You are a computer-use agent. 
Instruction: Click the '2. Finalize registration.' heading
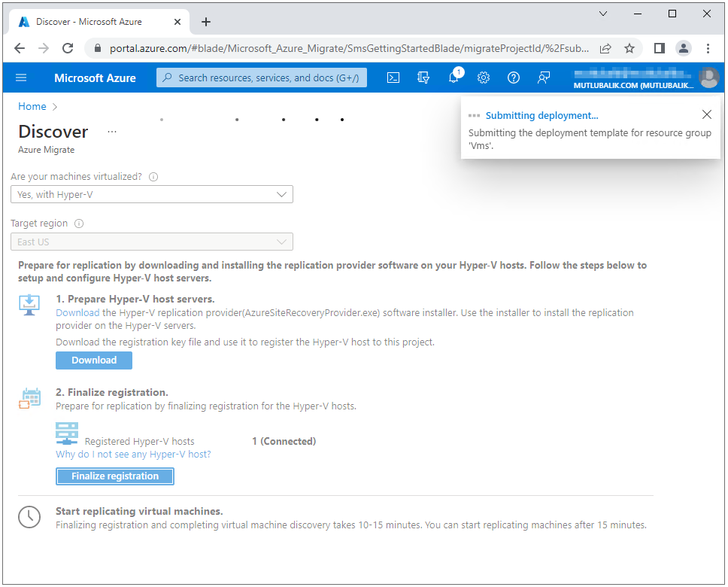pos(112,392)
